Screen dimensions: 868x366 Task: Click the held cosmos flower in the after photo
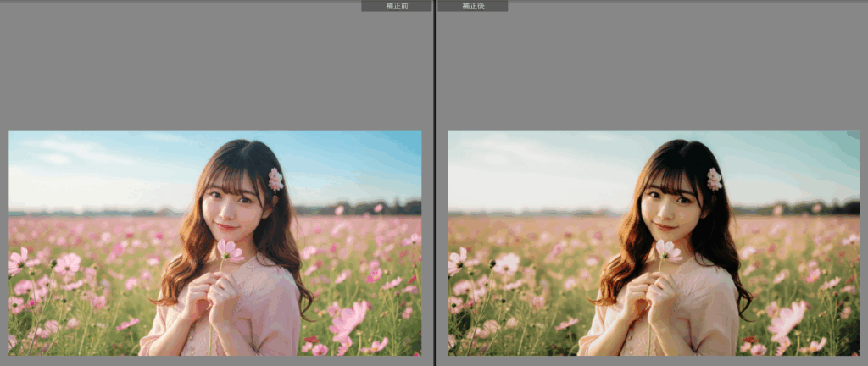pyautogui.click(x=667, y=250)
